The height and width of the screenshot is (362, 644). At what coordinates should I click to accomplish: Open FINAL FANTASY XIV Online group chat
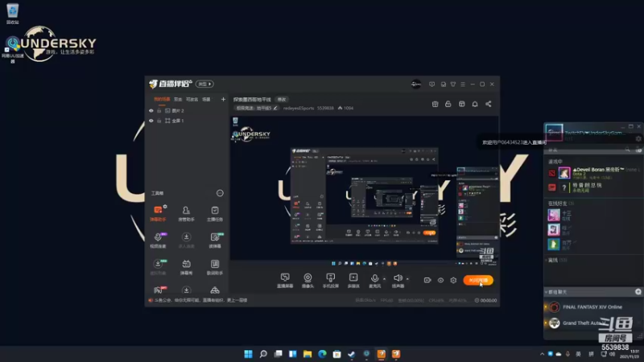592,307
